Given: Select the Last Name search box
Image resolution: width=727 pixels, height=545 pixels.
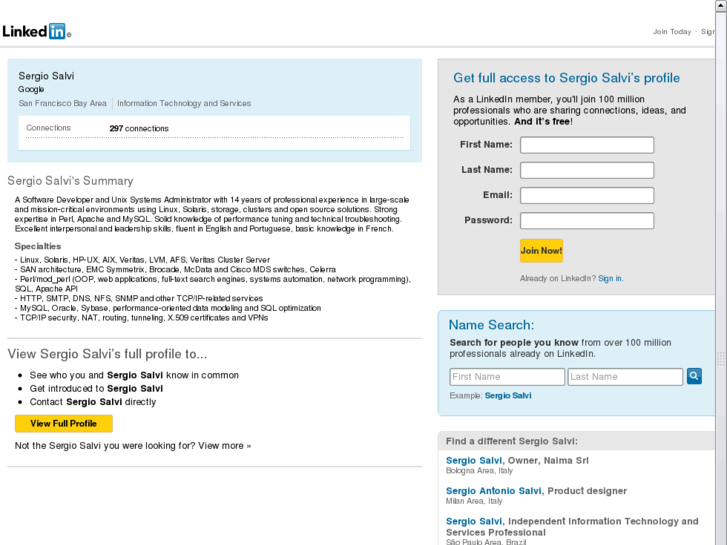Looking at the screenshot, I should click(x=625, y=377).
